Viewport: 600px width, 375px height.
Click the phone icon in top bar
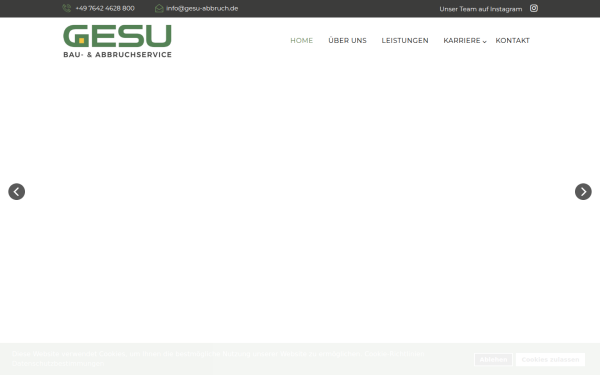click(x=67, y=8)
